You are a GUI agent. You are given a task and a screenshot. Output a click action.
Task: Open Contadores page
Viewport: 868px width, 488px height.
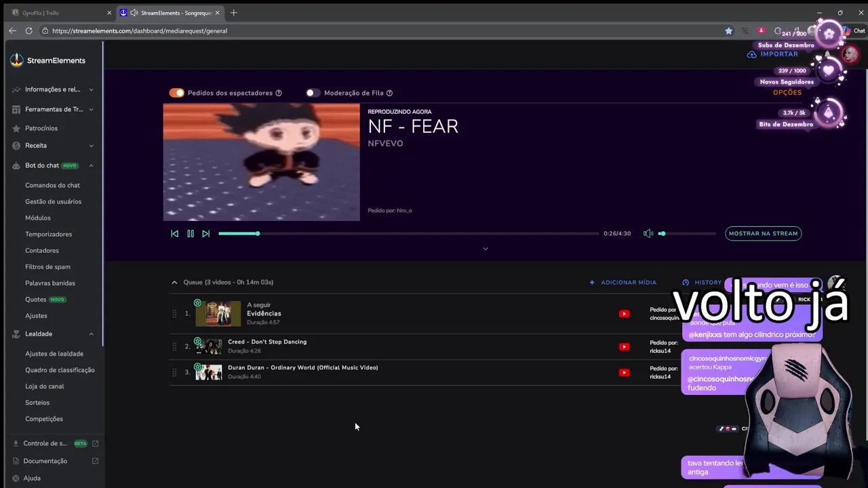click(42, 250)
